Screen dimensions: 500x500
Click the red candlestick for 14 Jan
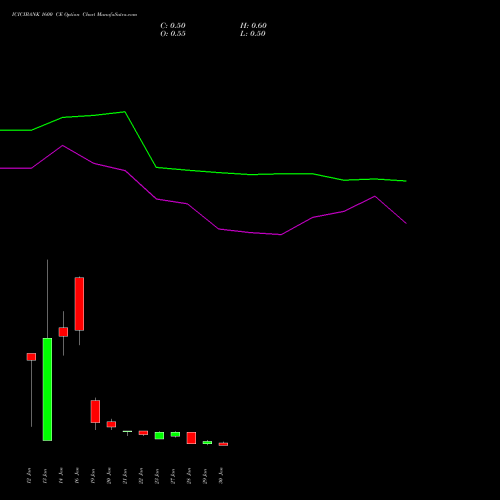63,332
